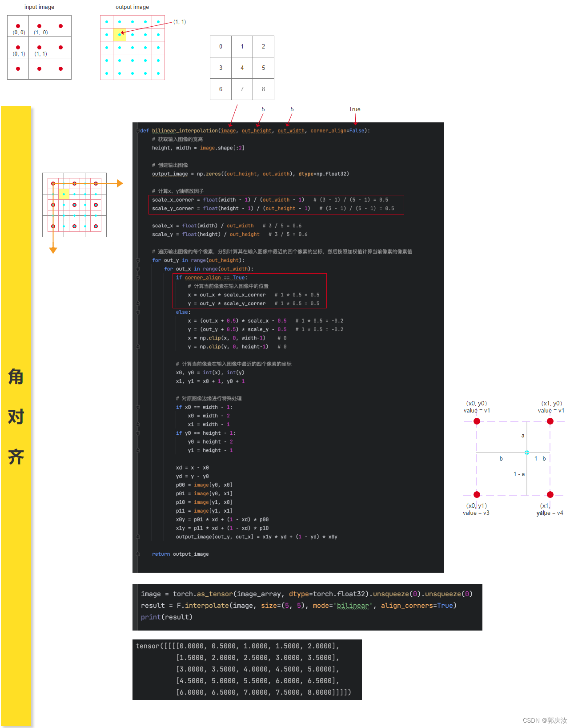
Task: Click cell '2' in the number grid
Action: click(x=263, y=47)
